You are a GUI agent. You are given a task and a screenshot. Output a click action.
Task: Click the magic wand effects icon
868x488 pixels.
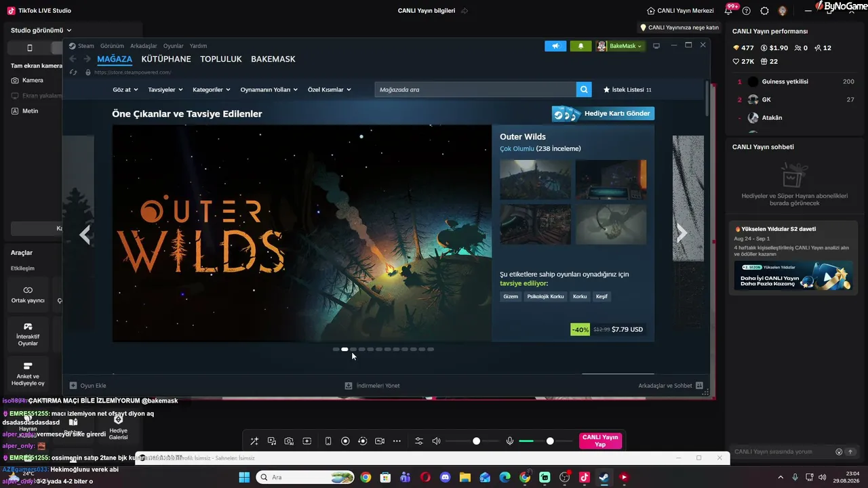254,441
